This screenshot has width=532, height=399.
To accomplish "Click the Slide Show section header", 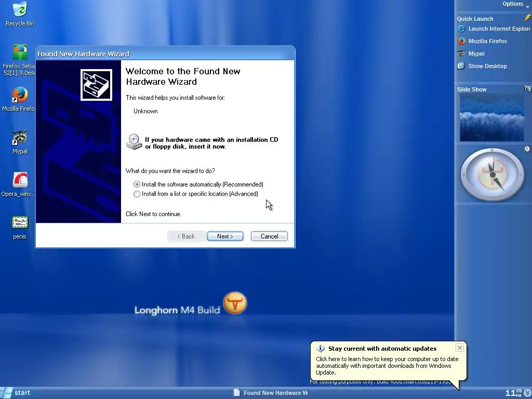I will tap(472, 89).
